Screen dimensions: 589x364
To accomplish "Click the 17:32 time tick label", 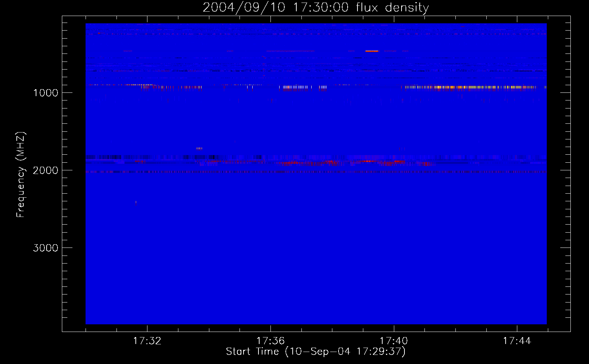I will pos(147,341).
